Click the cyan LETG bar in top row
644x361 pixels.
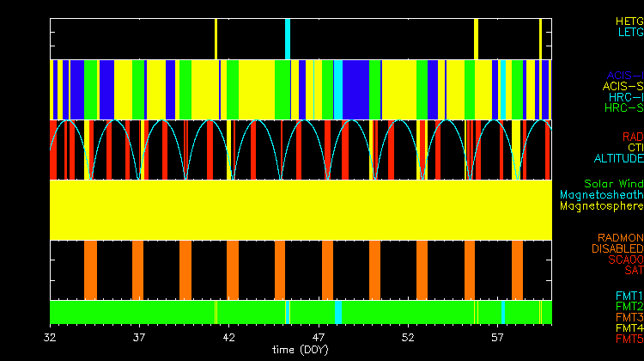[288, 39]
